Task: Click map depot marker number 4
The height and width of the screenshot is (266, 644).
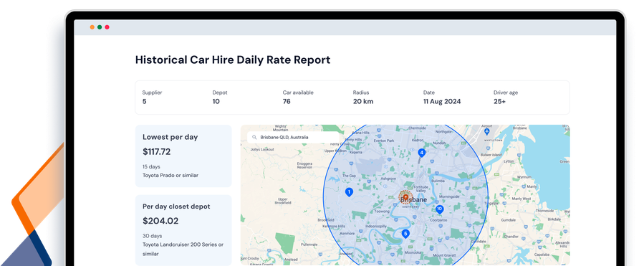Action: point(421,153)
